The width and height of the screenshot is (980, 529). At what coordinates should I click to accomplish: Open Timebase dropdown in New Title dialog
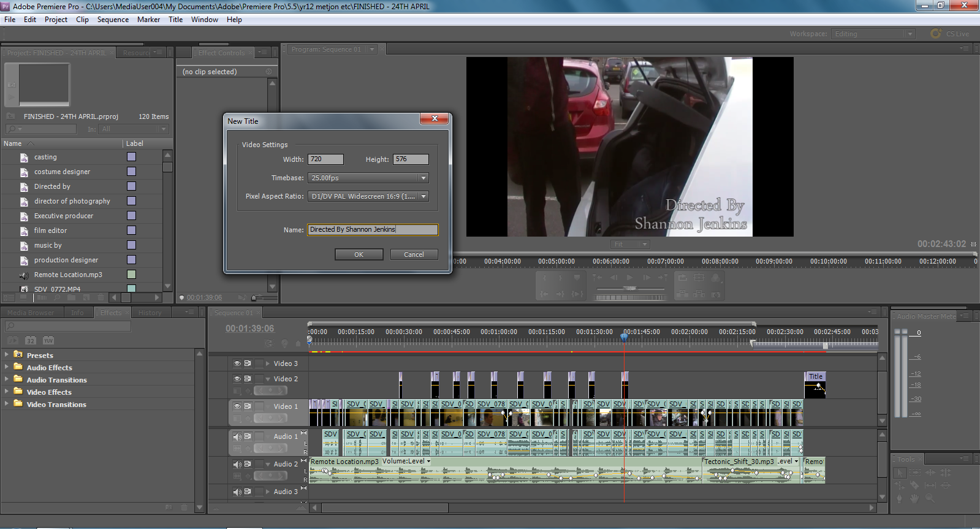[x=368, y=178]
